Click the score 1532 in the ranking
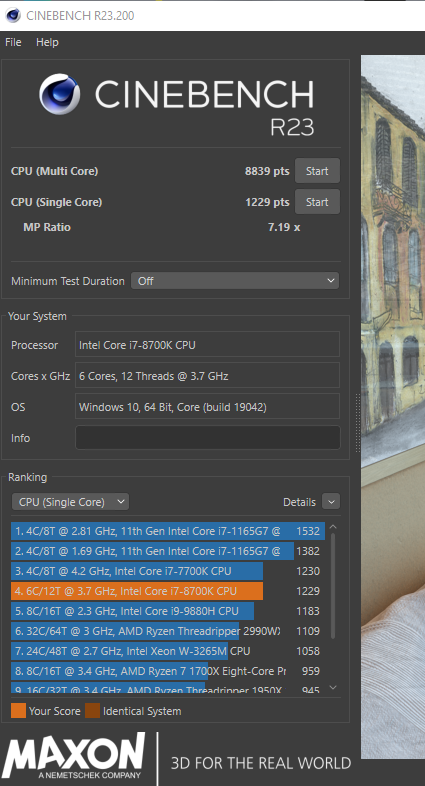The image size is (425, 786). coord(308,531)
